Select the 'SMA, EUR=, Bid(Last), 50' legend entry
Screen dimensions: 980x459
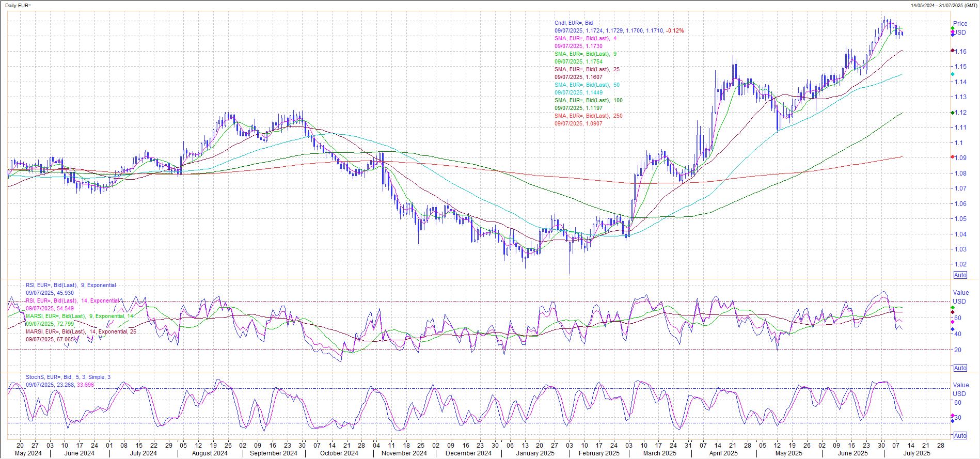click(x=587, y=85)
